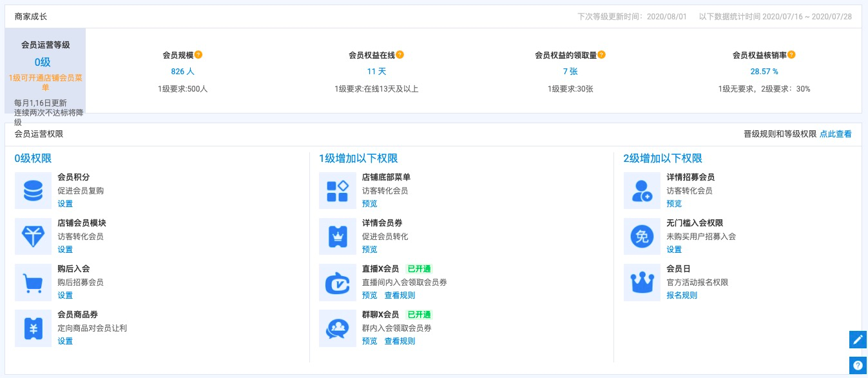Click the 1级要求:500人 requirement text
Screen dimensions: 868x378
[182, 89]
